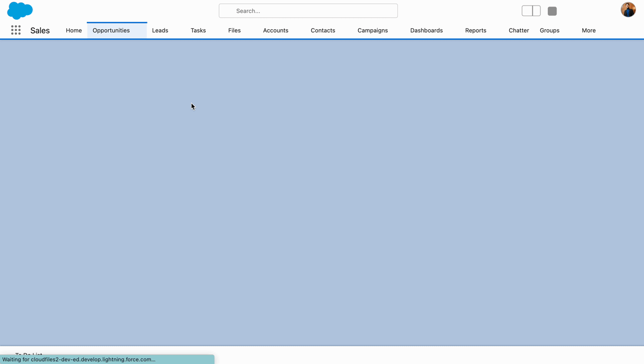Go to the Home tab
Viewport: 644px width, 364px height.
[x=73, y=30]
